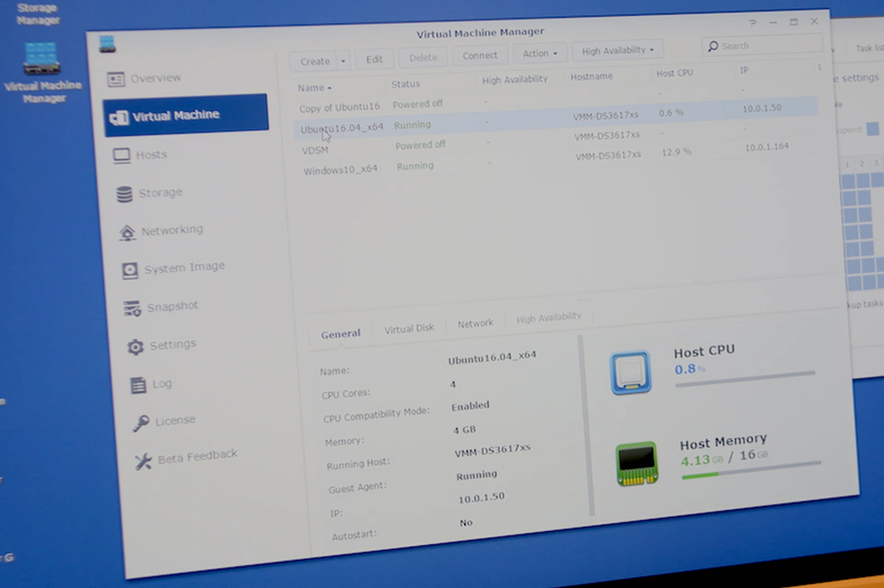Expand the High Availability dropdown
The width and height of the screenshot is (884, 588).
click(x=617, y=50)
